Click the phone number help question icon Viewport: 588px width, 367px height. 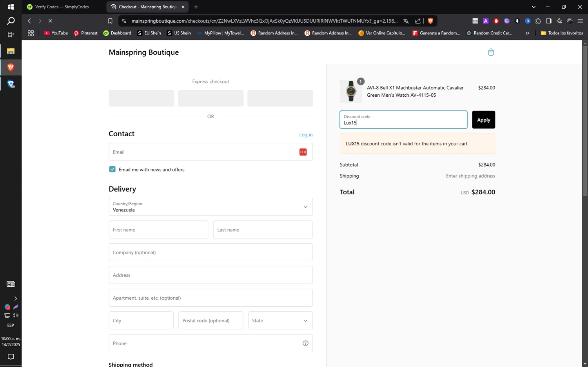point(305,343)
